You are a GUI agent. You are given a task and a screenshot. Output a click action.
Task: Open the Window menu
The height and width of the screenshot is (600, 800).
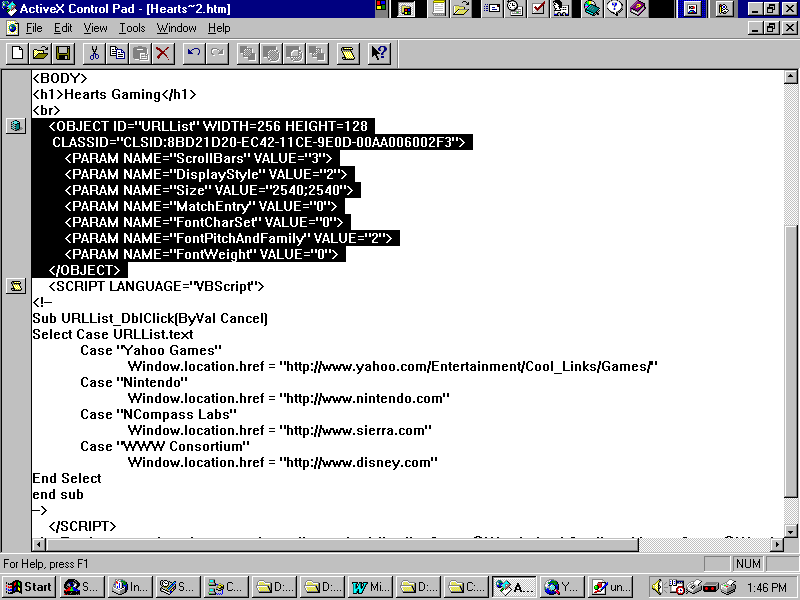177,28
